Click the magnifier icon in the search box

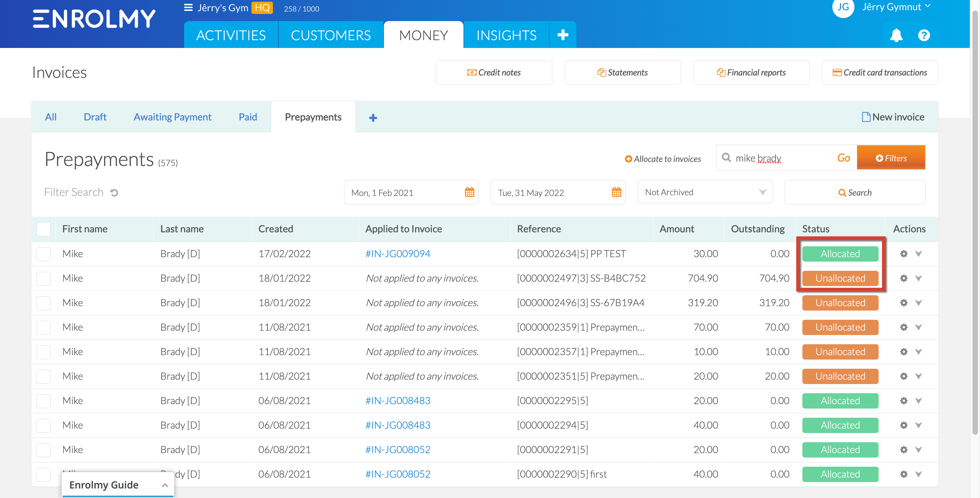726,157
